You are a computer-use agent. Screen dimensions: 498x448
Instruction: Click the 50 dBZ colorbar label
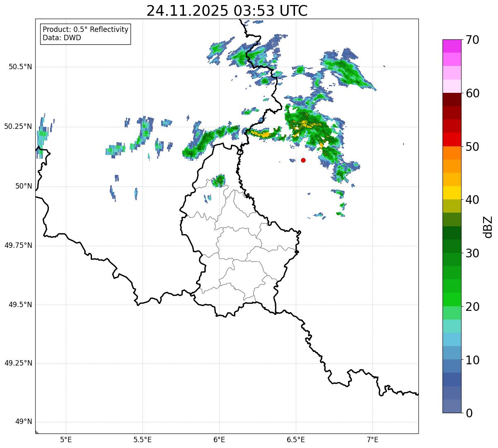point(472,147)
